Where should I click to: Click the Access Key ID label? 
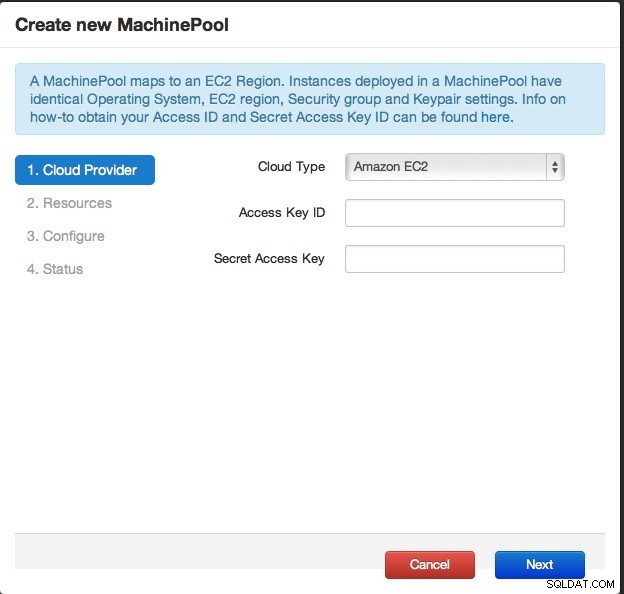[x=282, y=213]
